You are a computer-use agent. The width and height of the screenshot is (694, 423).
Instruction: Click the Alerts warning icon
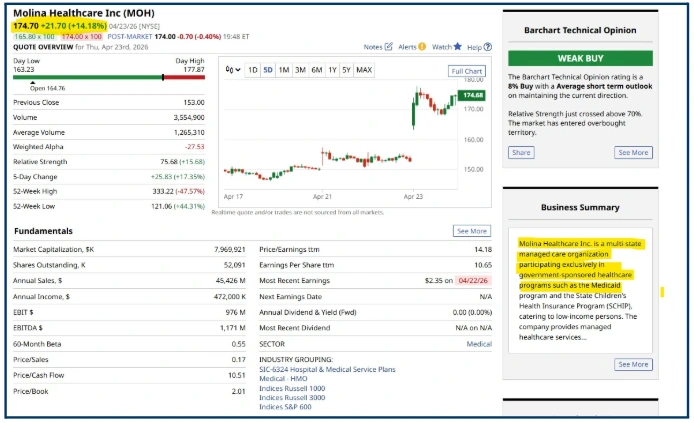pos(422,46)
